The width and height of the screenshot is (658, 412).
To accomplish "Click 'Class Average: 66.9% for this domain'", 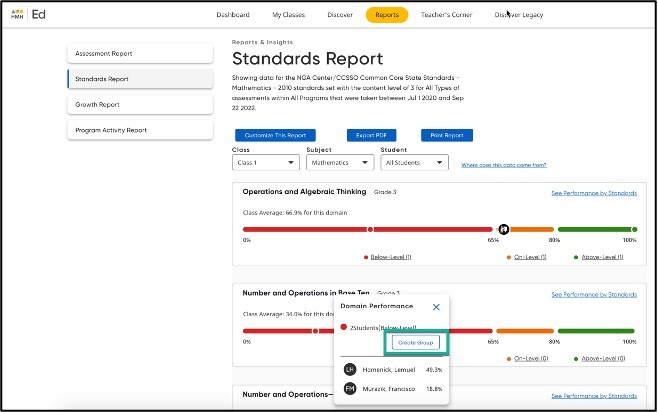I will click(295, 213).
